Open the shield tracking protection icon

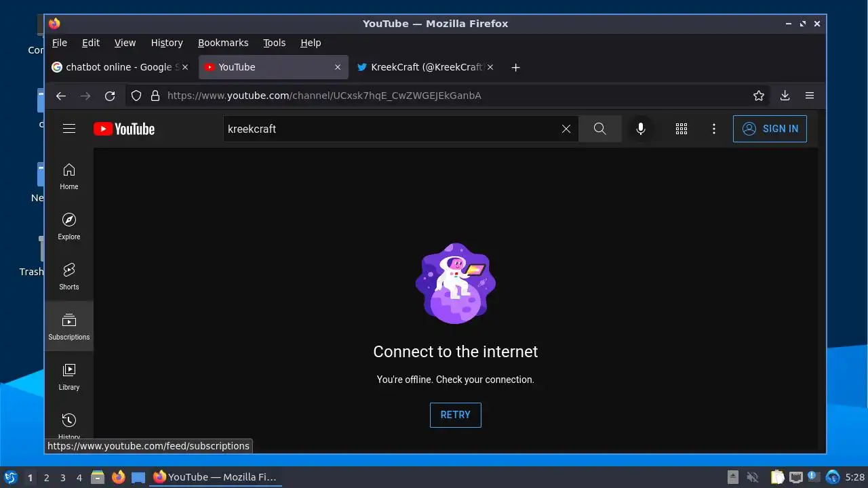136,96
